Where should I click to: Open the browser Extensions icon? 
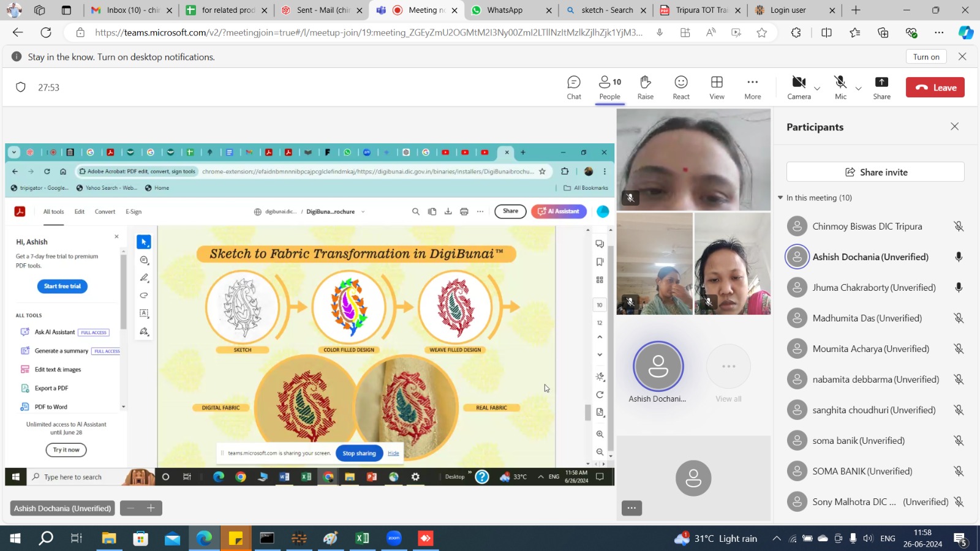click(x=796, y=32)
